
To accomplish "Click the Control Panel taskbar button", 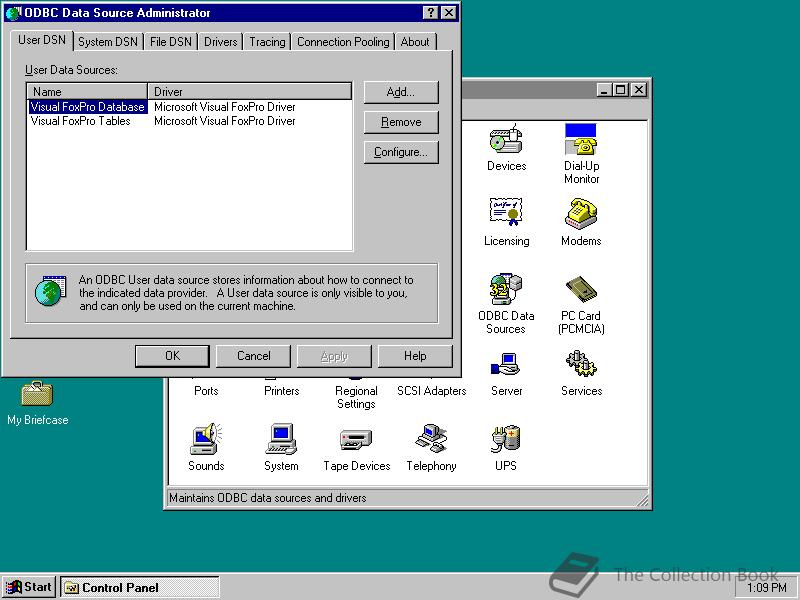I will click(x=140, y=587).
